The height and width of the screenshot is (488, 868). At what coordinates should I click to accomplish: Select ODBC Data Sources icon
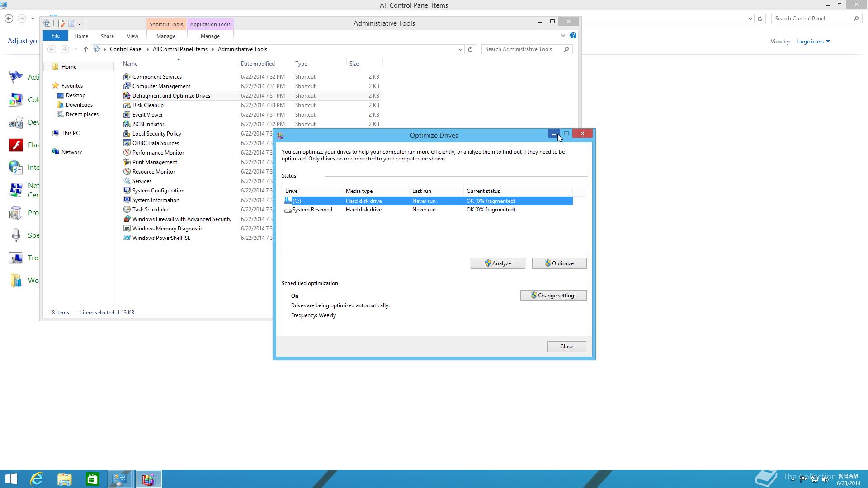(x=127, y=143)
